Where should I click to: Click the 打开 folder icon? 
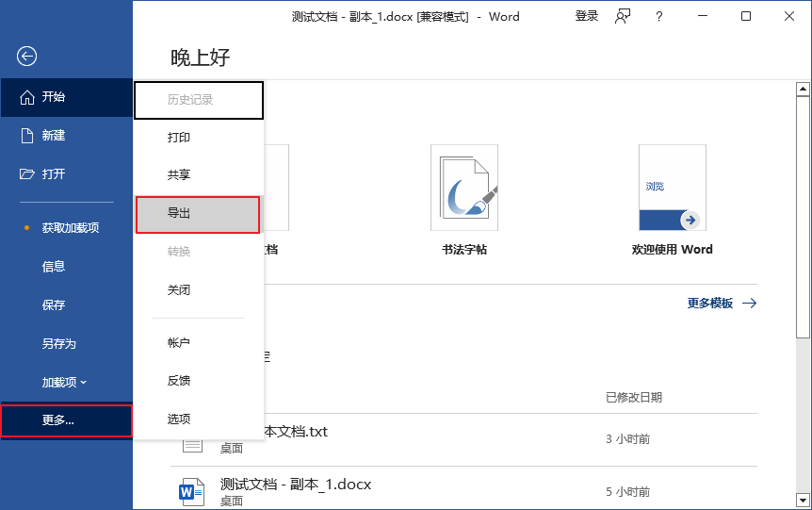(x=27, y=174)
